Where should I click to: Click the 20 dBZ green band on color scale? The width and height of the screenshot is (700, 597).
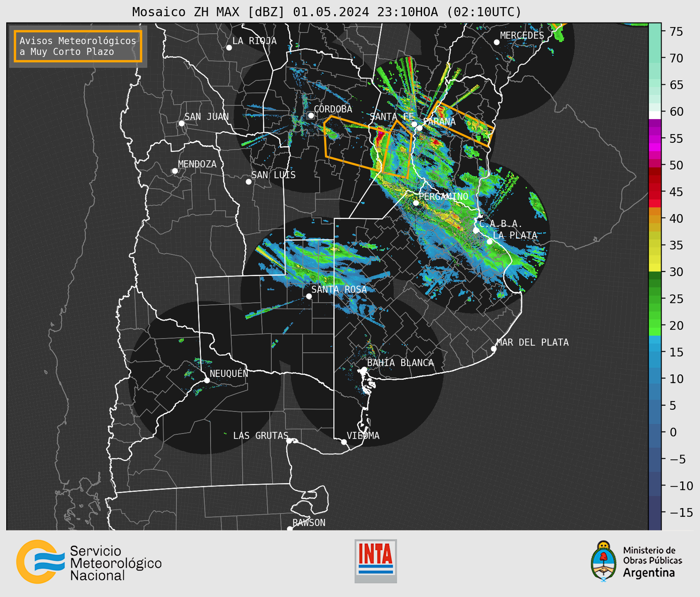coord(654,325)
